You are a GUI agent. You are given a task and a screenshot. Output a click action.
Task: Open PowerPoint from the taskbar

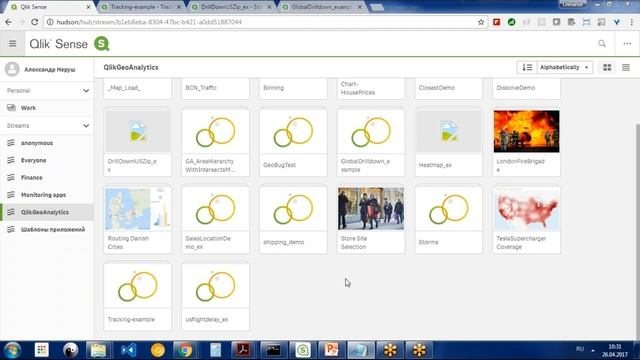click(331, 350)
